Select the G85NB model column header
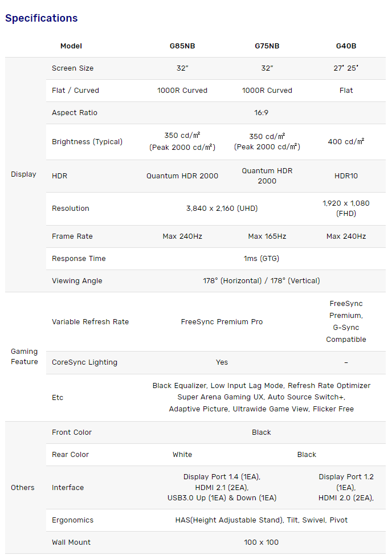 (x=182, y=46)
